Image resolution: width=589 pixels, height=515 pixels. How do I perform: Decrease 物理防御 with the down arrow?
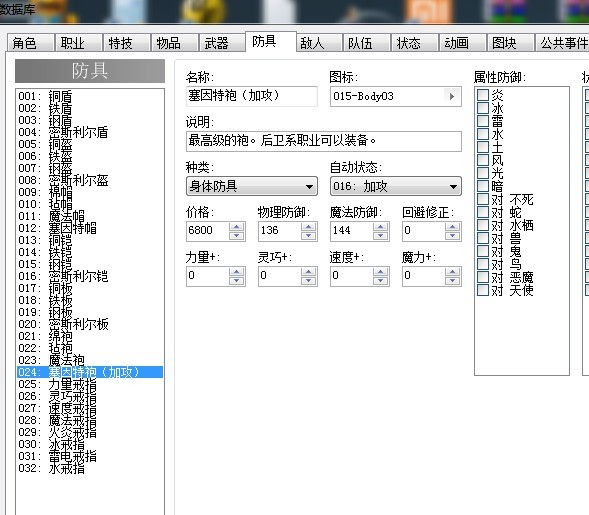point(308,236)
